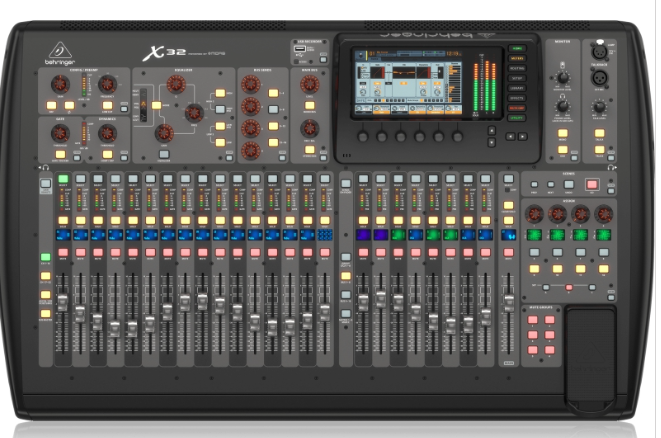Screen dimensions: 661x438
Task: Click the sixteenth input channel's dotted LCD scribble strip
Action: click(x=325, y=235)
